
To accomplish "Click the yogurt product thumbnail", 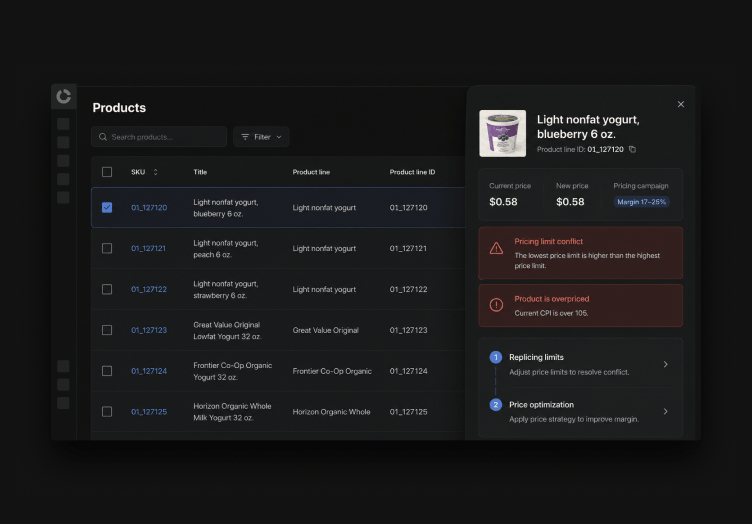I will pos(503,133).
